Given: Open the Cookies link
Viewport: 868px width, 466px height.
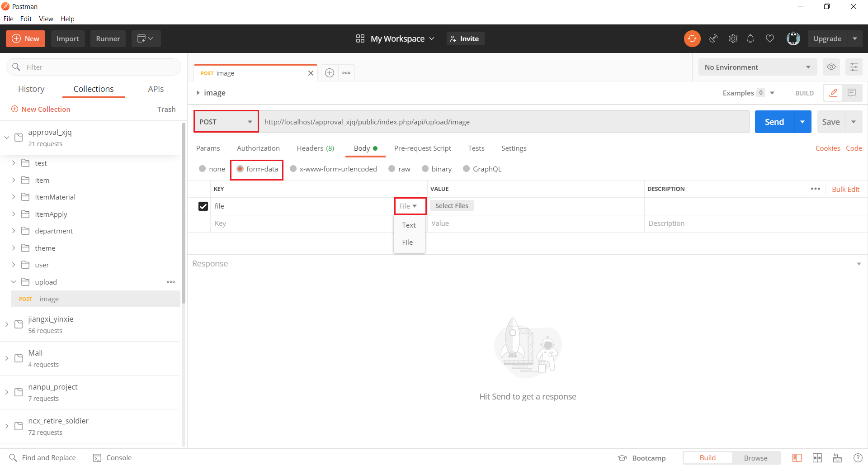Looking at the screenshot, I should pos(828,148).
